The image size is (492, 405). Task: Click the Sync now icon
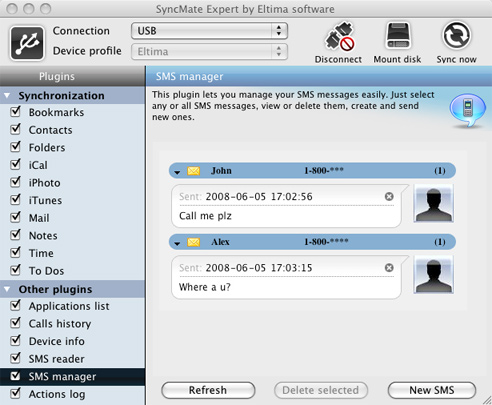click(456, 35)
